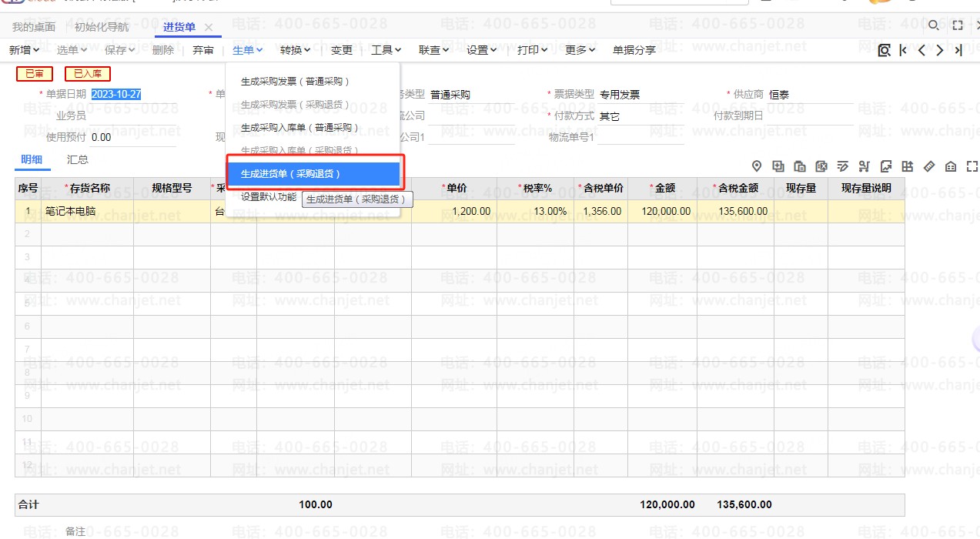
Task: Click the warehouse icon in grid toolbar
Action: [x=951, y=166]
